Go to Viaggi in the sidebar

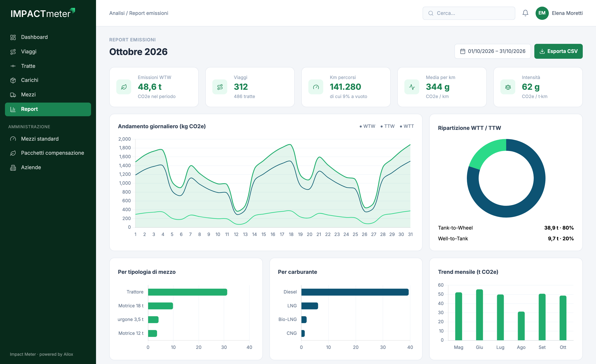48,51
